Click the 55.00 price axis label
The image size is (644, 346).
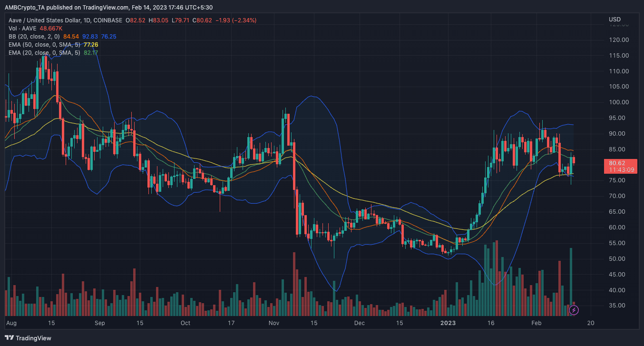coord(617,243)
